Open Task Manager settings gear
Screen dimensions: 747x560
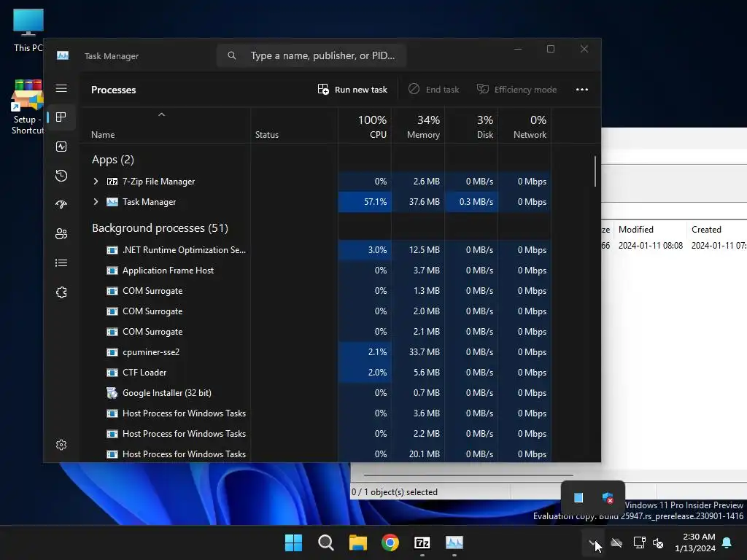point(61,445)
